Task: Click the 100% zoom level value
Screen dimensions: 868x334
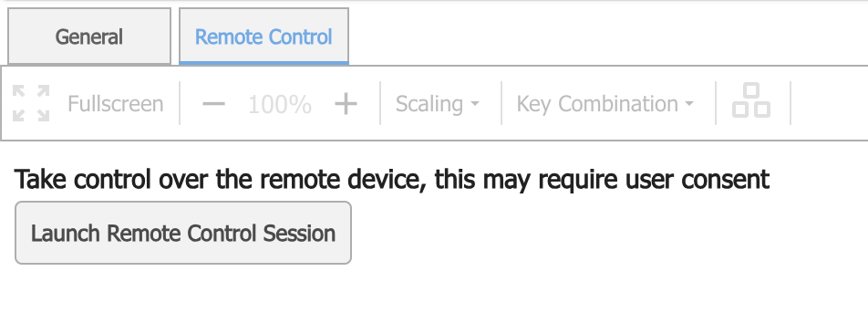Action: coord(280,104)
